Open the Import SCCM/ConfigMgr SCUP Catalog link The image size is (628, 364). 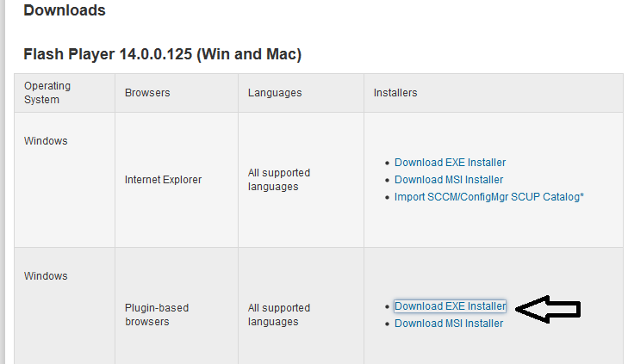(x=489, y=197)
